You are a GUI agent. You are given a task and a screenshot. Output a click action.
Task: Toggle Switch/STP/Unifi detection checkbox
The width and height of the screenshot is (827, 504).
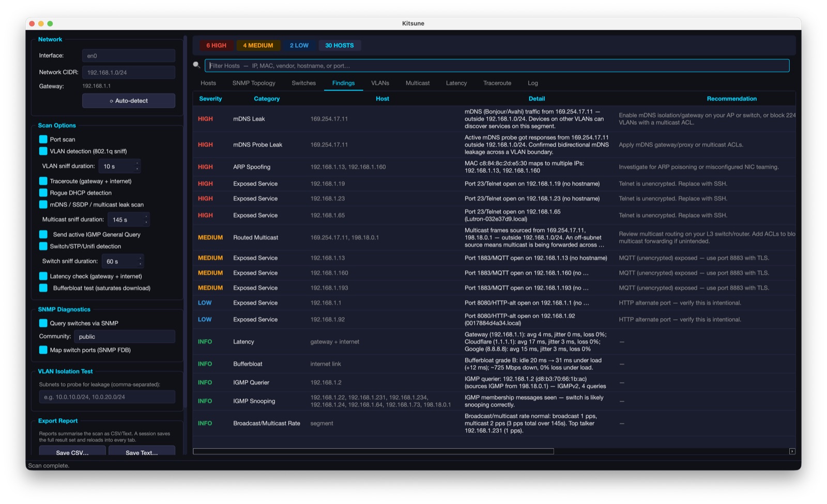(43, 246)
